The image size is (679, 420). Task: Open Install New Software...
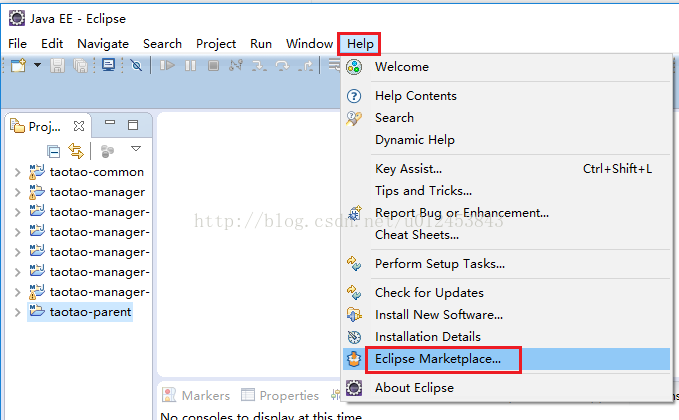tap(507, 315)
